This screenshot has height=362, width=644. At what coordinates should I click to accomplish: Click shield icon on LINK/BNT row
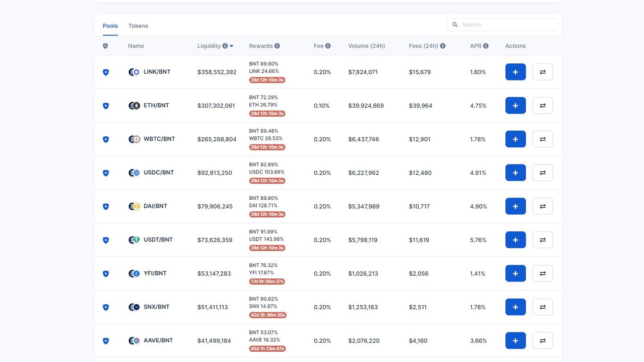(x=106, y=72)
